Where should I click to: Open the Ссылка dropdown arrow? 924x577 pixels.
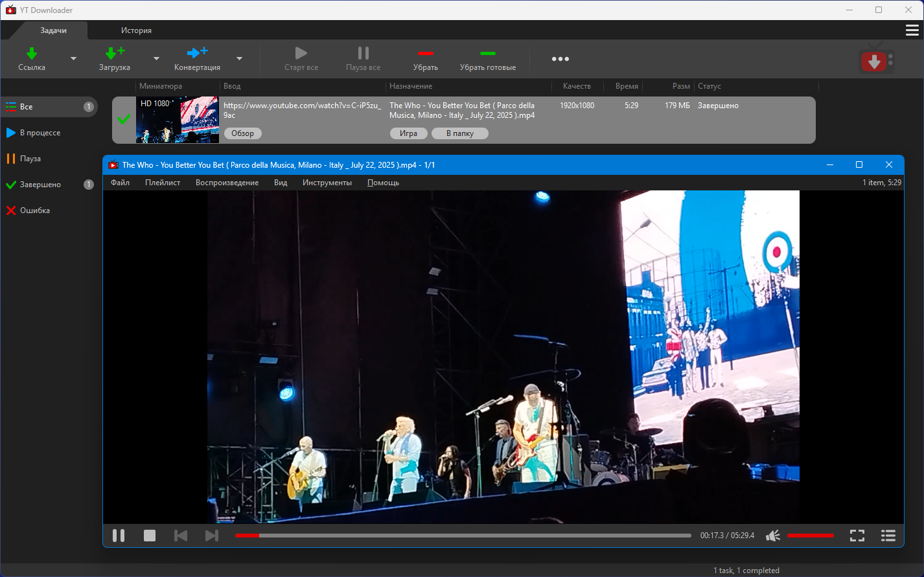click(73, 59)
